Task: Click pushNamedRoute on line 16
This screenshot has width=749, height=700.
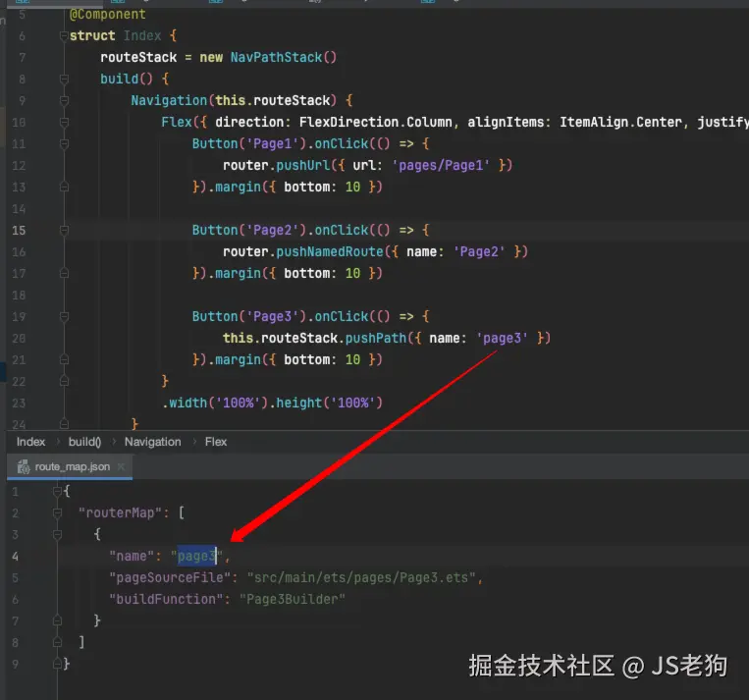Action: pos(330,251)
